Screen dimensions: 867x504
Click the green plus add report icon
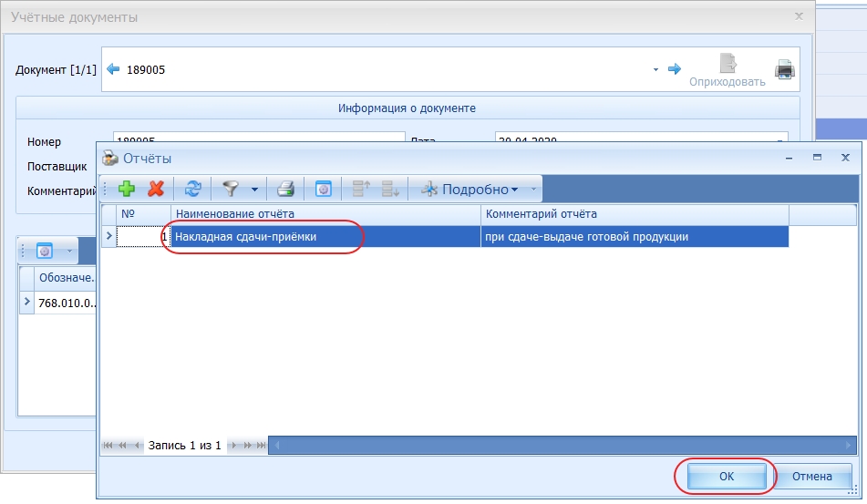(x=127, y=189)
